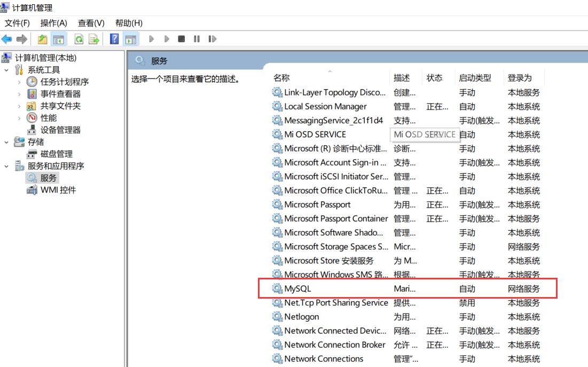588x367 pixels.
Task: Toggle the Show/Hide Action Pane icon
Action: [x=131, y=38]
